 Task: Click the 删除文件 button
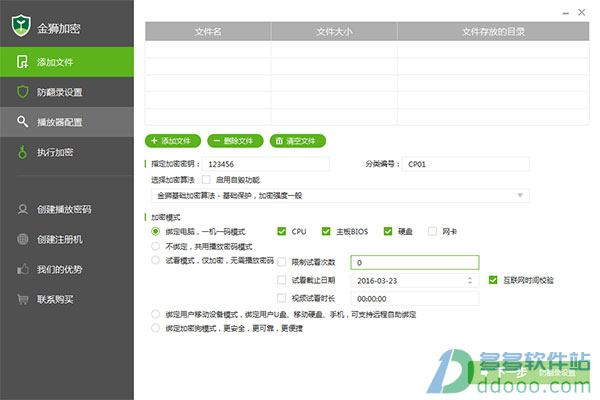coord(235,141)
